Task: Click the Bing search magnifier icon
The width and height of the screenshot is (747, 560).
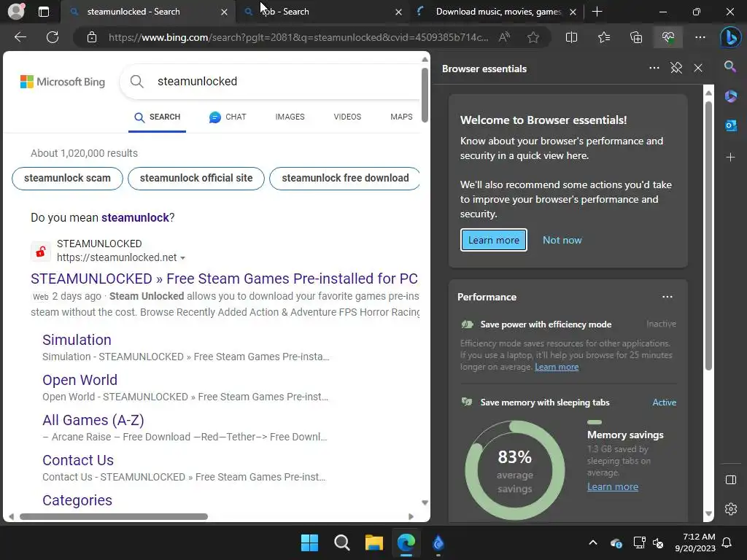Action: point(136,82)
